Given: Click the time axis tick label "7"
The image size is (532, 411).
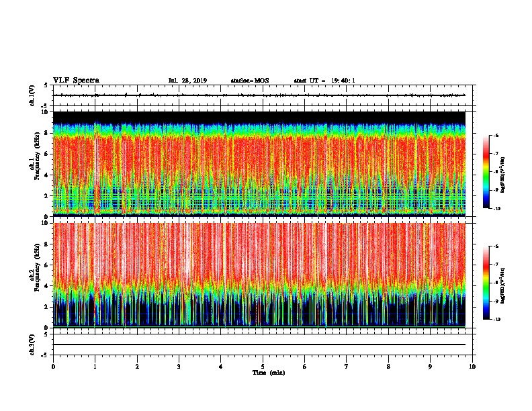Looking at the screenshot, I should [x=347, y=366].
